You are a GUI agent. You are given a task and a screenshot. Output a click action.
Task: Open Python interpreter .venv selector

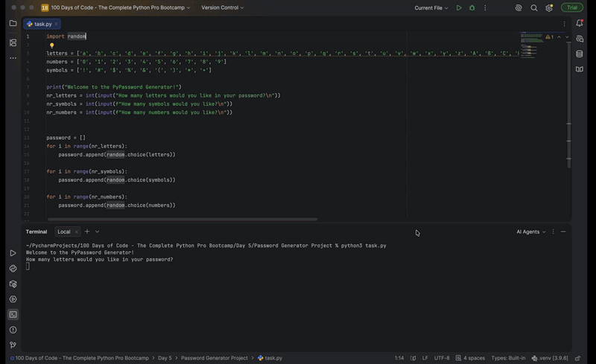[550, 358]
